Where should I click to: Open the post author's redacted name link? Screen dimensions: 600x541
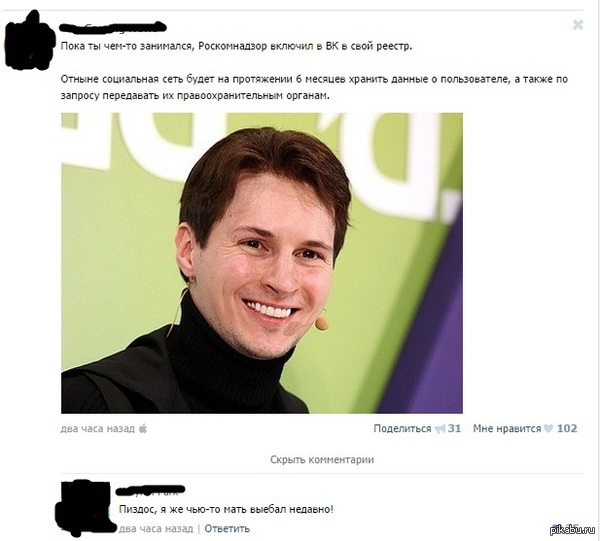pyautogui.click(x=113, y=27)
